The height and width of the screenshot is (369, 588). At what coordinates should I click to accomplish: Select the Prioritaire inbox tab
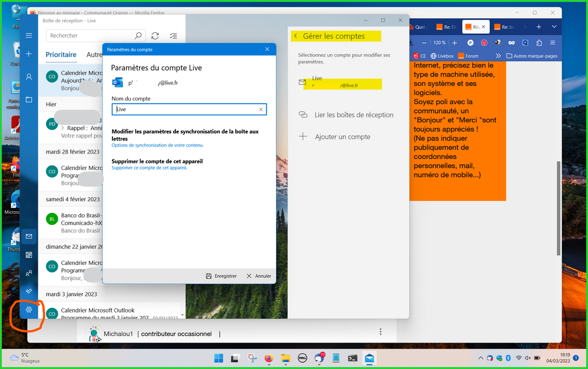point(61,55)
